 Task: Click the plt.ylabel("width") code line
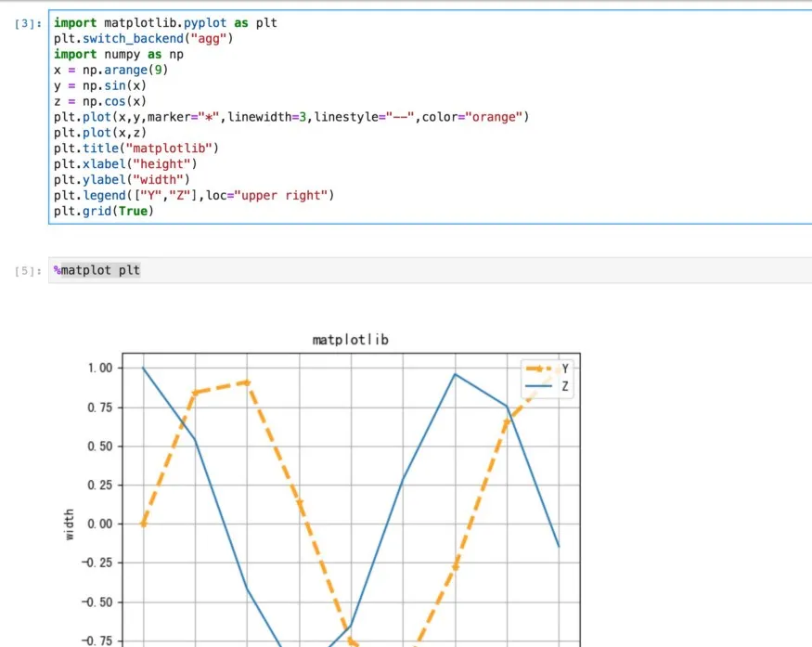point(122,180)
